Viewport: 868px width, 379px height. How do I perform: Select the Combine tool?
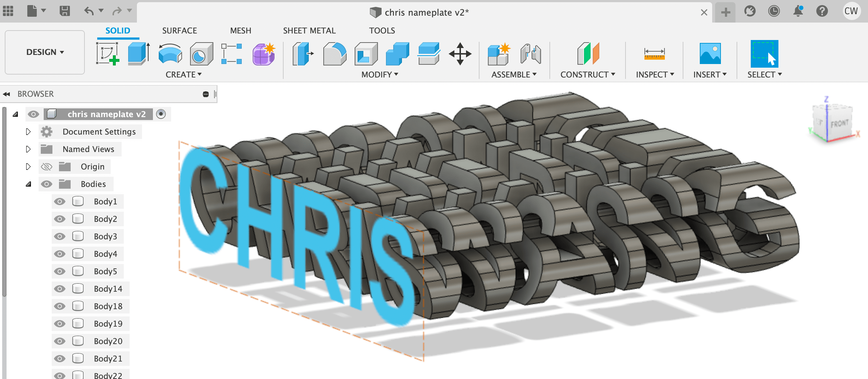397,53
